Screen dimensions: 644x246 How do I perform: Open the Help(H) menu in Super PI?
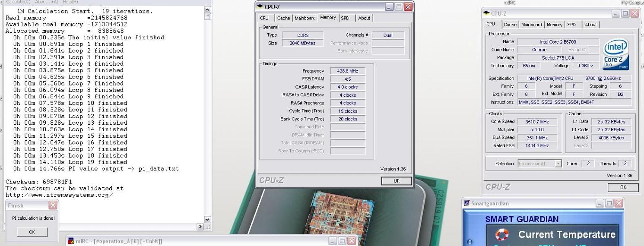pyautogui.click(x=70, y=2)
